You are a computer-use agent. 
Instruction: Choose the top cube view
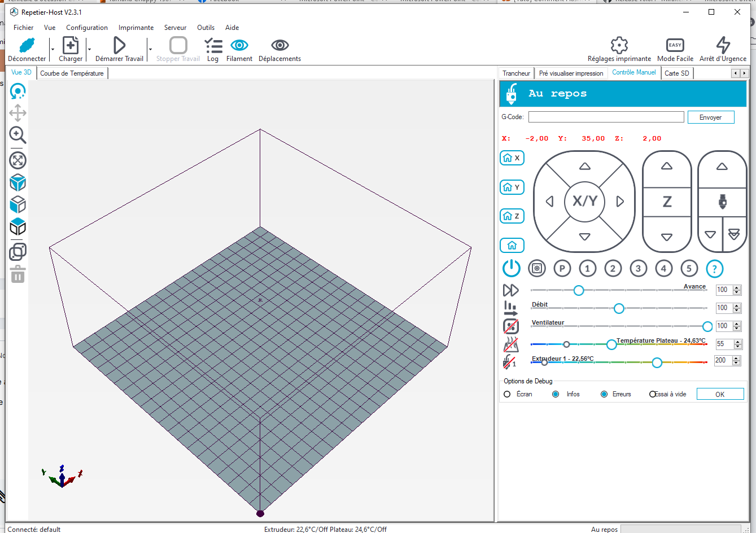click(x=18, y=226)
